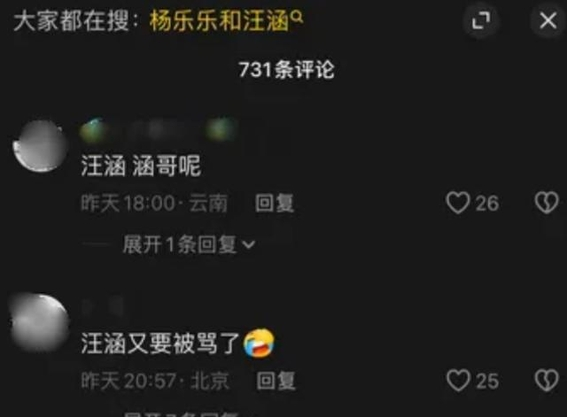567x417 pixels.
Task: Dislike the 汪涵又要被骂了 comment
Action: [546, 380]
